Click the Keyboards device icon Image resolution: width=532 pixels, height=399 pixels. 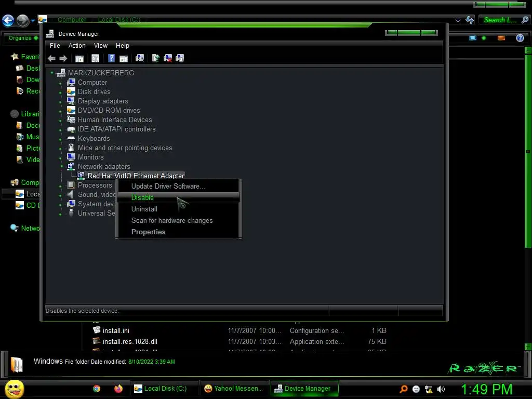coord(71,138)
